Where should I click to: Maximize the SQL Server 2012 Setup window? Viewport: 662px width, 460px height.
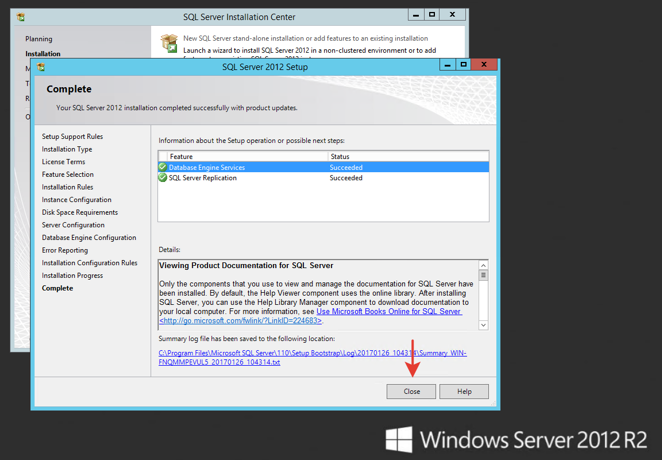[463, 65]
